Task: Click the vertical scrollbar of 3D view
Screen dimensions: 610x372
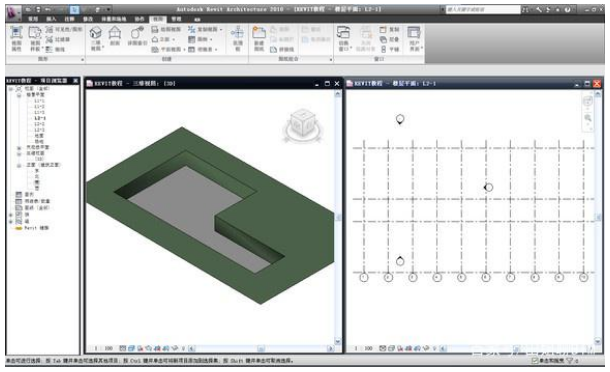Action: (338, 218)
